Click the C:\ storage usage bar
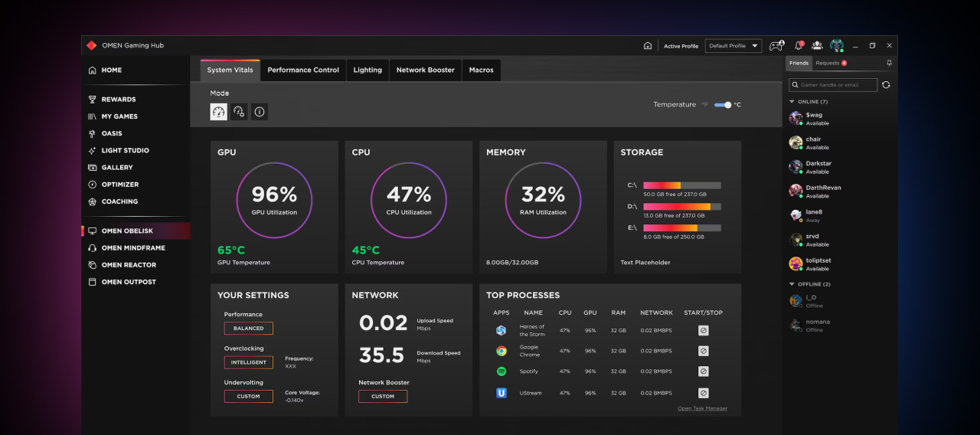The image size is (980, 435). (682, 185)
